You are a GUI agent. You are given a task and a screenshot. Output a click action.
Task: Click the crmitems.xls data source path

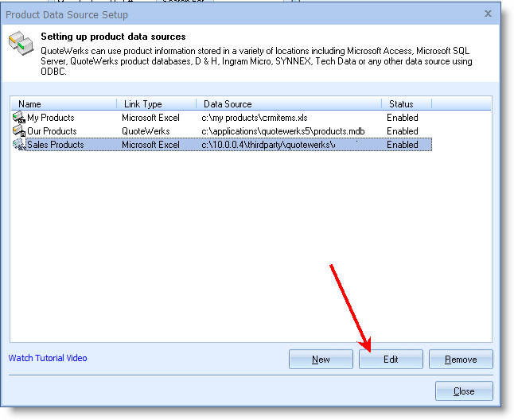point(254,118)
